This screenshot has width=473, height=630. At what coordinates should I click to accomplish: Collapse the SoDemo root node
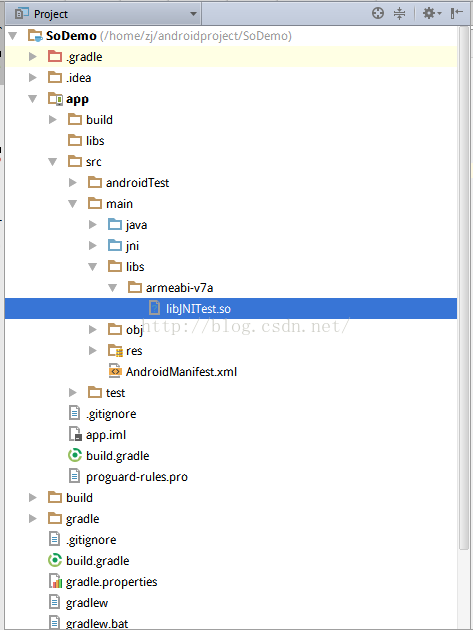13,36
